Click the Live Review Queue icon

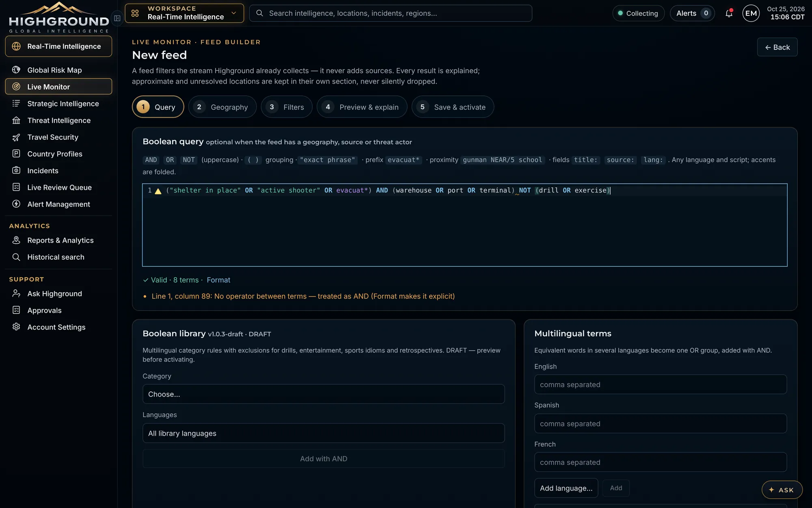tap(16, 187)
